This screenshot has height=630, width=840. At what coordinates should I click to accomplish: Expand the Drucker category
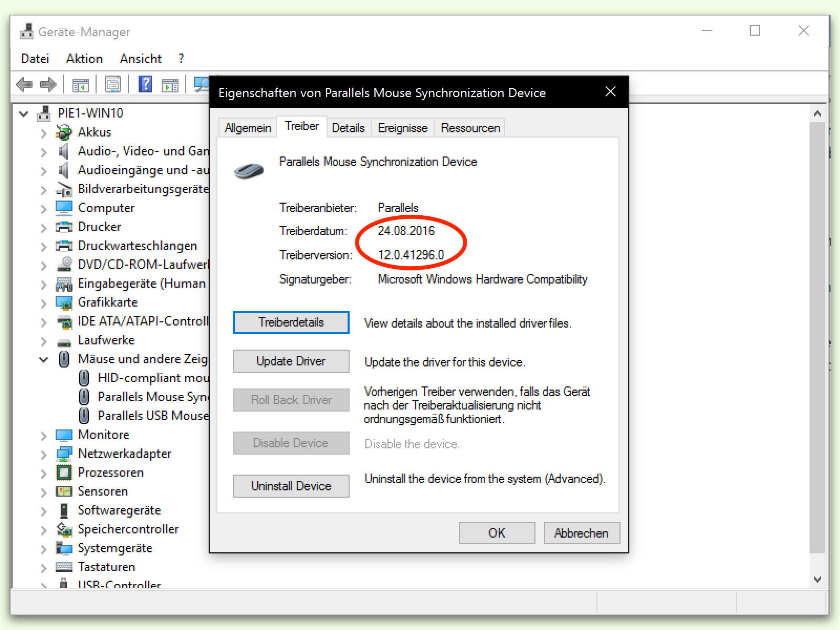(44, 228)
